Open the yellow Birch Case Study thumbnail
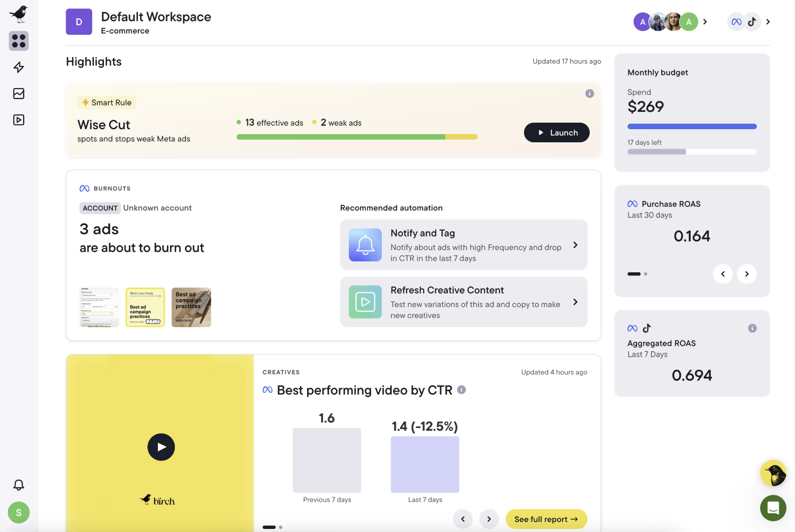Screen dimensions: 795x532 (145, 307)
